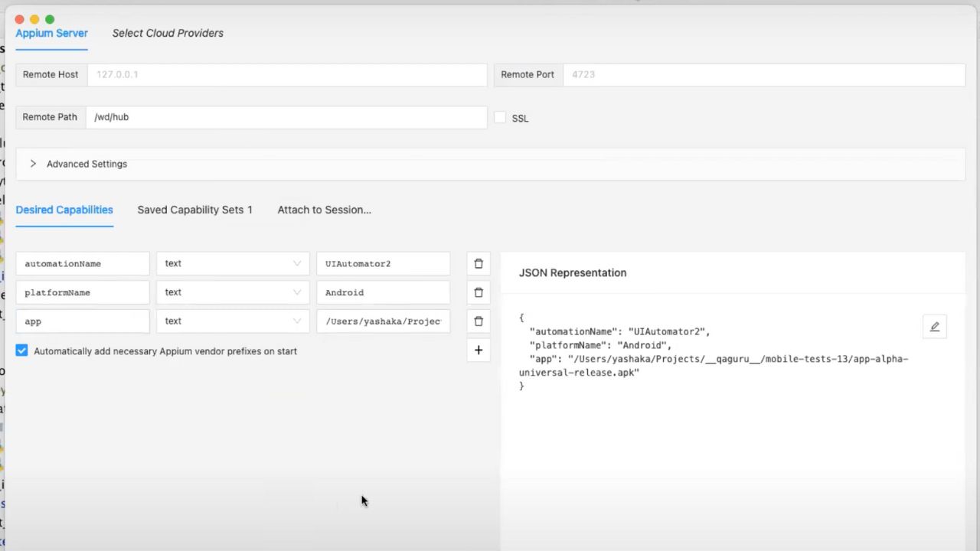Screen dimensions: 980x551
Task: Maximize window with green traffic light
Action: (x=50, y=19)
